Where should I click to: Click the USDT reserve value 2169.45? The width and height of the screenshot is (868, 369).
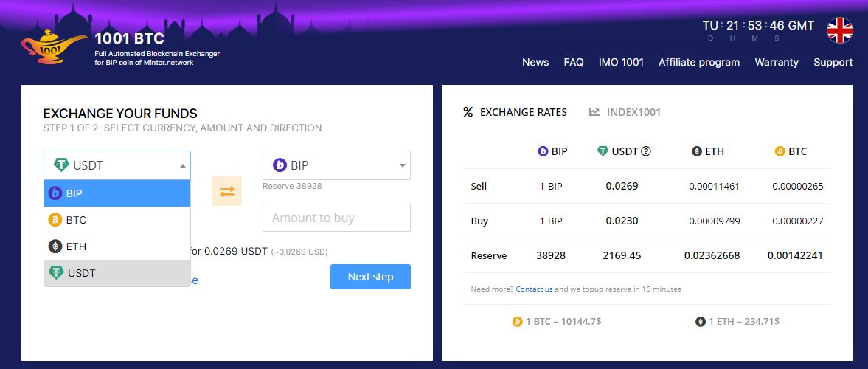[x=622, y=255]
